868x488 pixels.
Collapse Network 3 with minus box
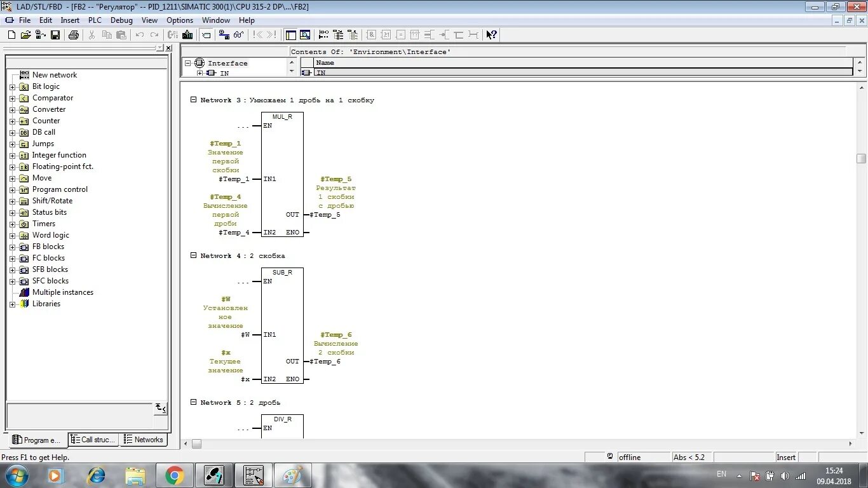(x=193, y=100)
